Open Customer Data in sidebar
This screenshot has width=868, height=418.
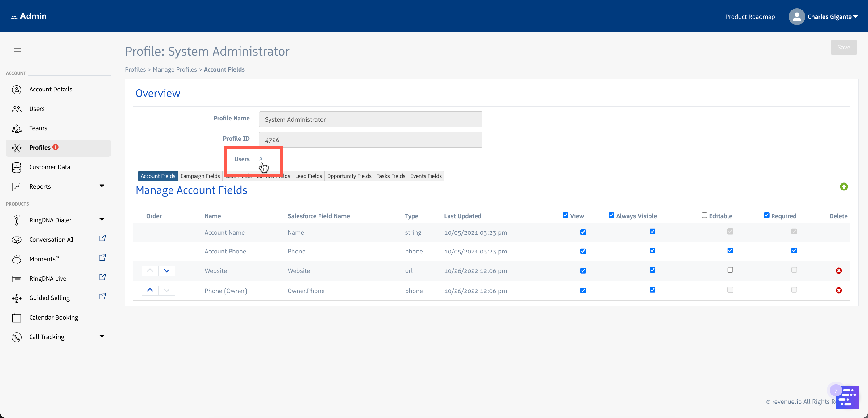pyautogui.click(x=49, y=167)
